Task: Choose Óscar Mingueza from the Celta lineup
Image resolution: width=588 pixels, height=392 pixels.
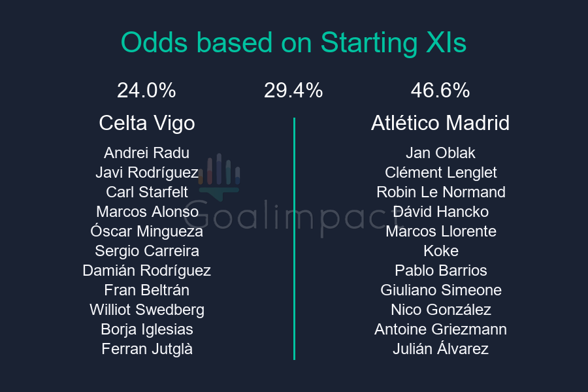Action: [x=147, y=231]
